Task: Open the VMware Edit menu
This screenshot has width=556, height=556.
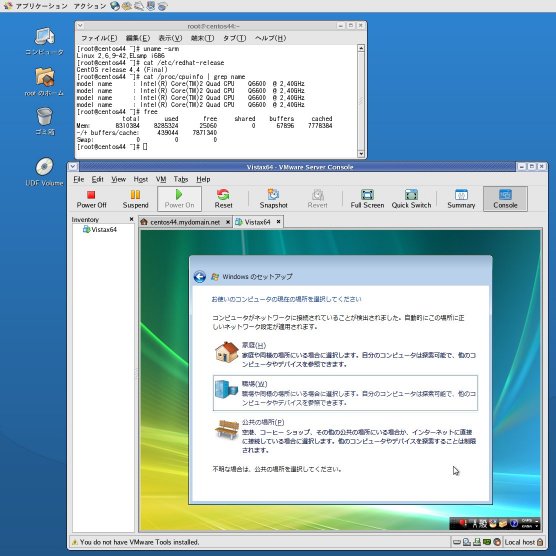Action: point(97,179)
